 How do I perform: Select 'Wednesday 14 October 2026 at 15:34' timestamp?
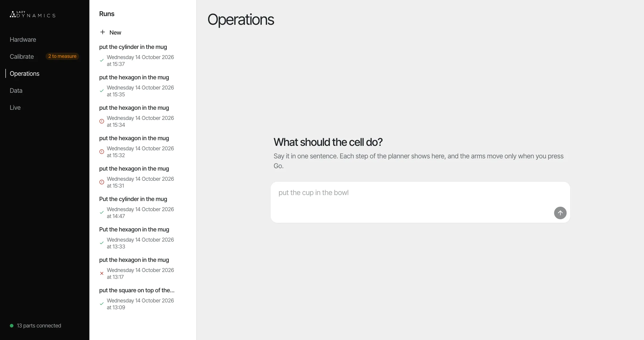coord(140,121)
